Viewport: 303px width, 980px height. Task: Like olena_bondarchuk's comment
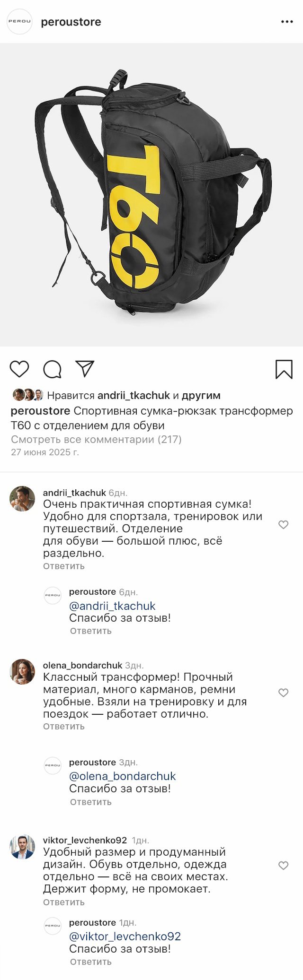click(x=283, y=693)
